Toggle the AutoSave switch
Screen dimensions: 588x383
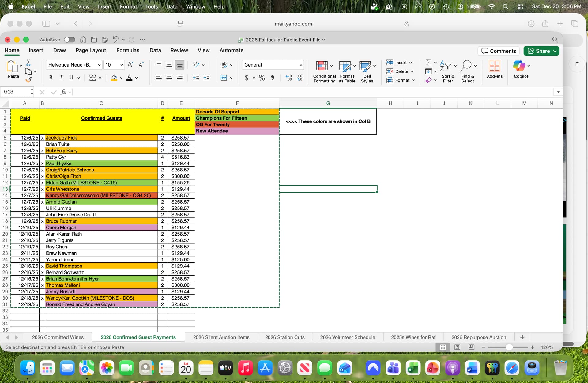[70, 40]
